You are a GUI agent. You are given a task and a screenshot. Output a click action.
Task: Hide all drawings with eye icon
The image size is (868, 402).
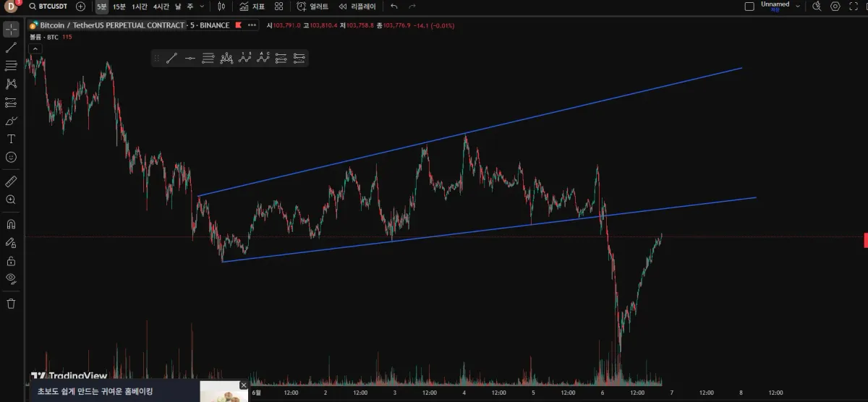pos(11,278)
